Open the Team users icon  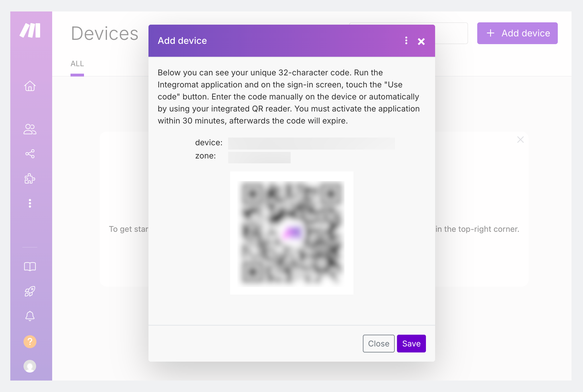(30, 129)
